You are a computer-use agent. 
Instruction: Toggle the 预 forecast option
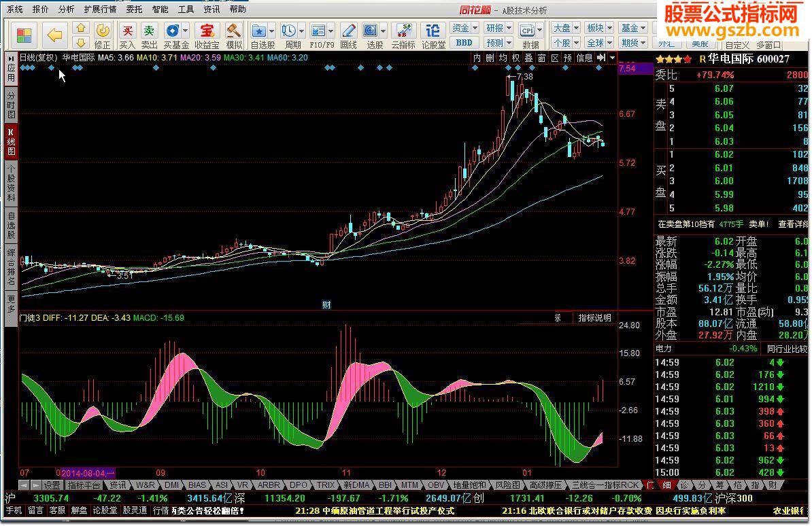coord(568,58)
